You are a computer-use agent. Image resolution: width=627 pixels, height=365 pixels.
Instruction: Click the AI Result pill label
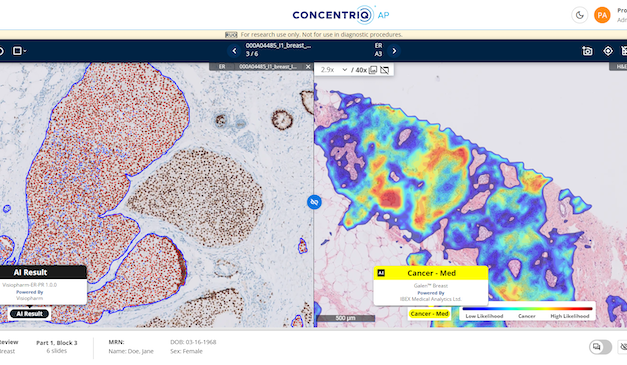tap(29, 314)
